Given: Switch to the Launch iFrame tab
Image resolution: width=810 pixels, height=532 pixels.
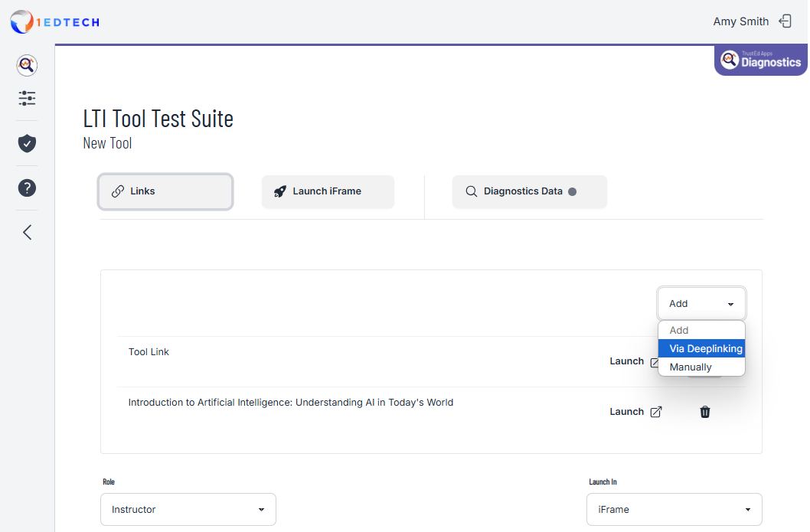Looking at the screenshot, I should coord(328,191).
